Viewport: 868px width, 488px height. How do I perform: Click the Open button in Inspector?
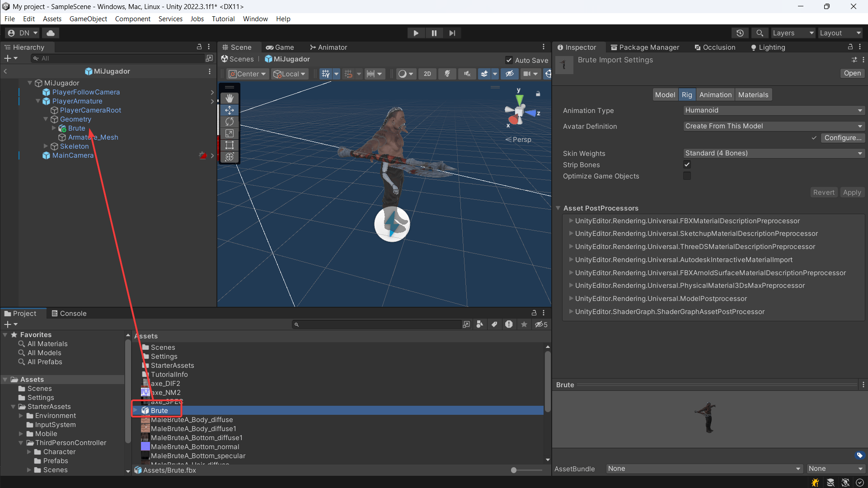tap(852, 73)
